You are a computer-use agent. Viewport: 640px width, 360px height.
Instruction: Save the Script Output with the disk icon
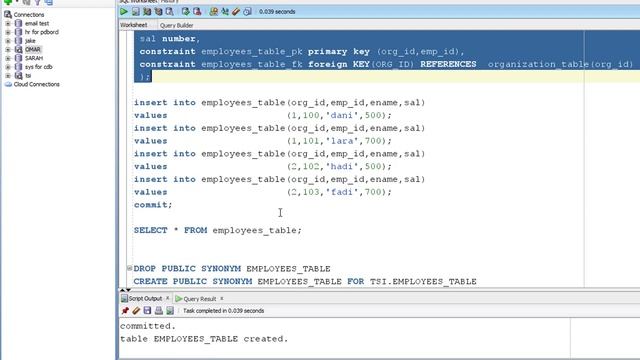coord(147,311)
